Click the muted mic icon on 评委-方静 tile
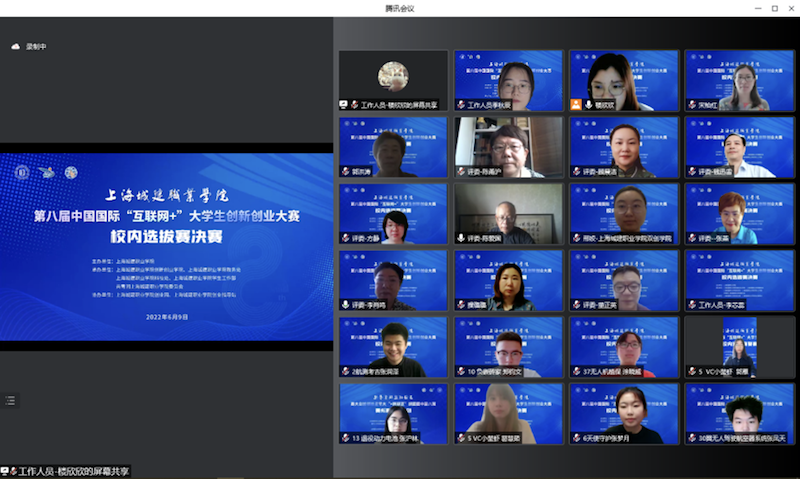Viewport: 800px width, 479px height. pyautogui.click(x=346, y=238)
